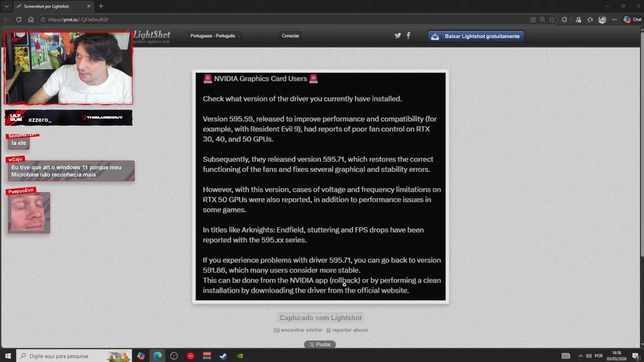Viewport: 644px width, 362px height.
Task: Click the LightShot logo
Action: pos(152,36)
